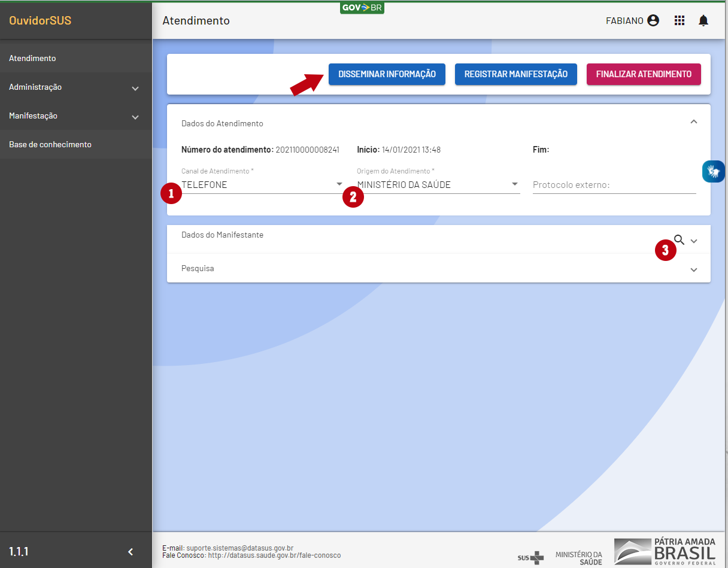The height and width of the screenshot is (568, 728).
Task: Open the apps grid menu icon
Action: pos(680,21)
